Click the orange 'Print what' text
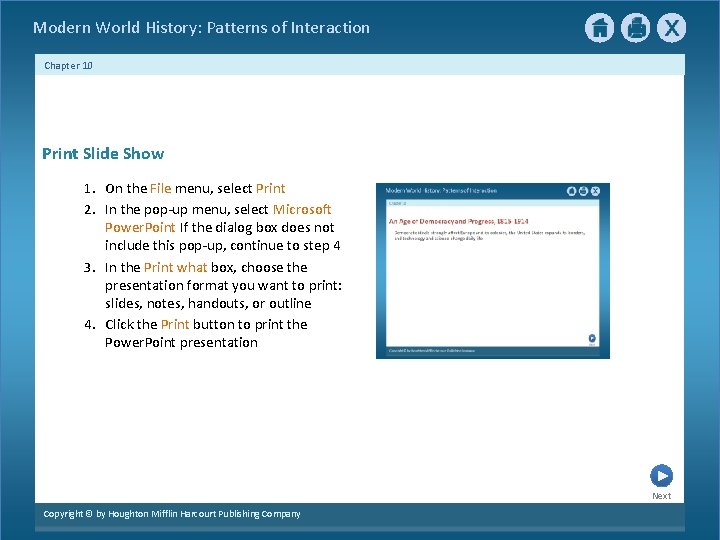The height and width of the screenshot is (540, 720). (175, 267)
